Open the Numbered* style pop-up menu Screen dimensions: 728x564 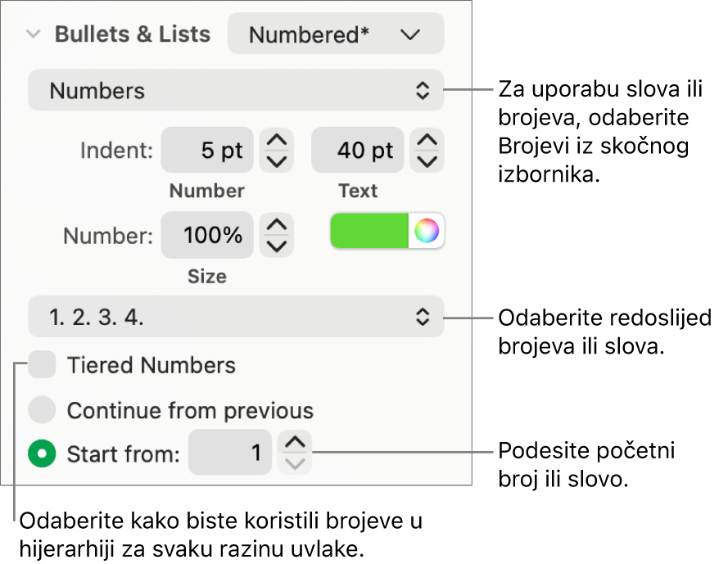click(335, 34)
